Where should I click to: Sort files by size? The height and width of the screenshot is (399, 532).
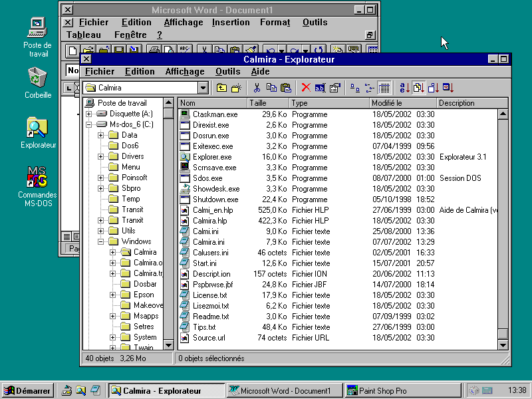(x=434, y=88)
